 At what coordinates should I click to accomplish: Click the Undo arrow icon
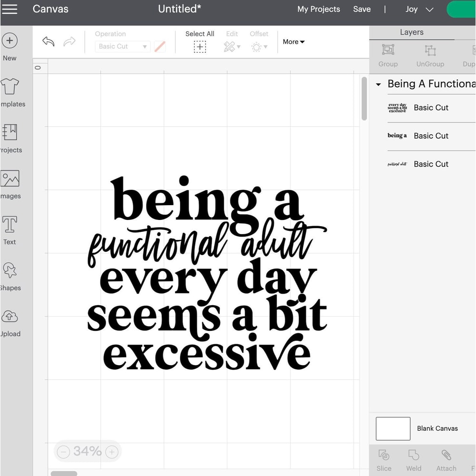click(x=48, y=42)
